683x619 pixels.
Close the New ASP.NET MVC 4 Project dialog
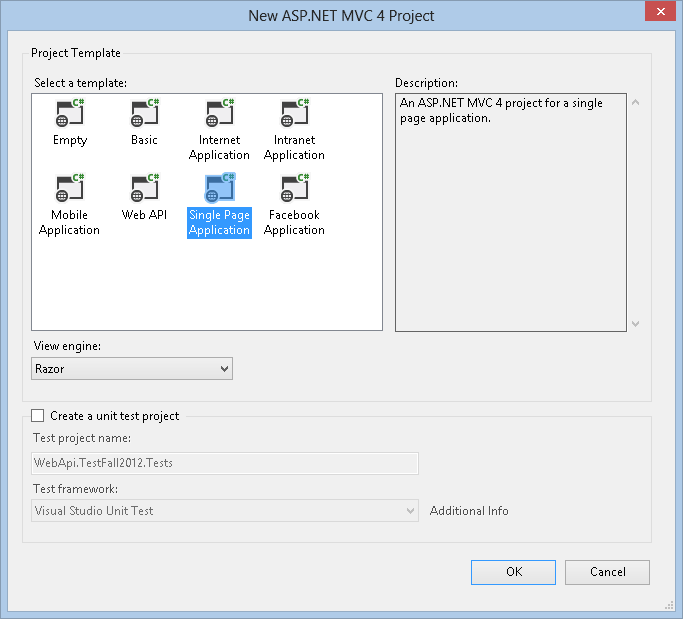pos(660,12)
